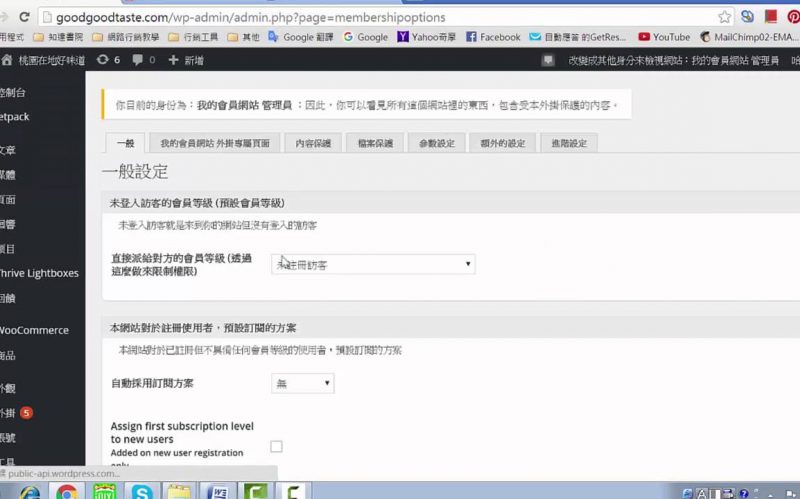
Task: Launch Skype from the taskbar
Action: 141,491
